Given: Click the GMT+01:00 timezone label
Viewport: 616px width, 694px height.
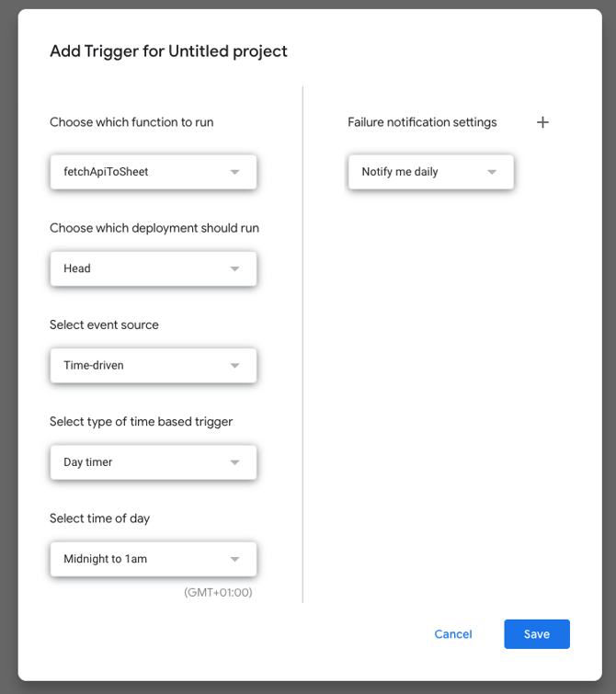Looking at the screenshot, I should [x=218, y=592].
